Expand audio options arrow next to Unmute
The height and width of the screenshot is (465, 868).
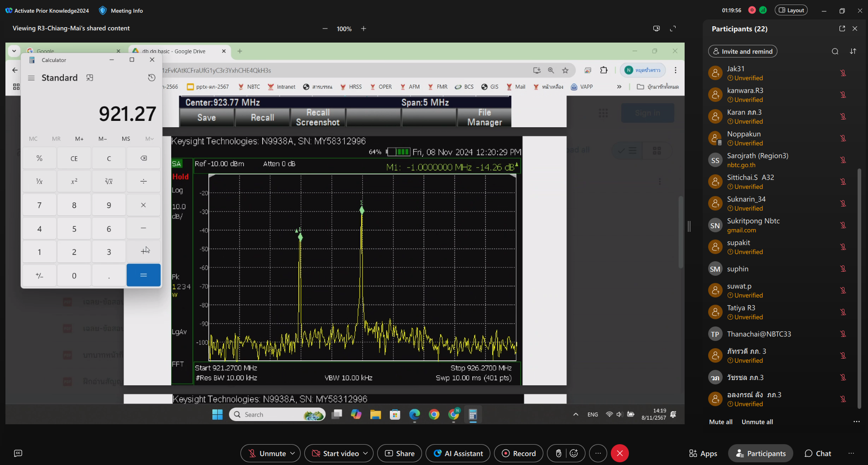point(293,453)
